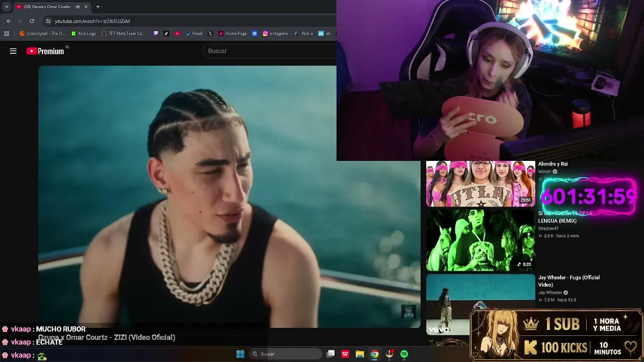The image size is (644, 362).
Task: Reload the current YouTube page
Action: [x=32, y=21]
